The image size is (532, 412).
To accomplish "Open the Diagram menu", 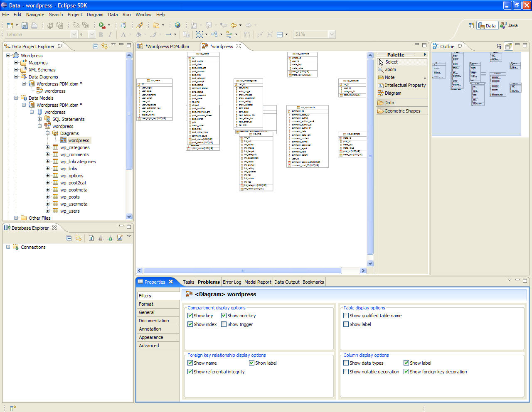I will (x=95, y=15).
